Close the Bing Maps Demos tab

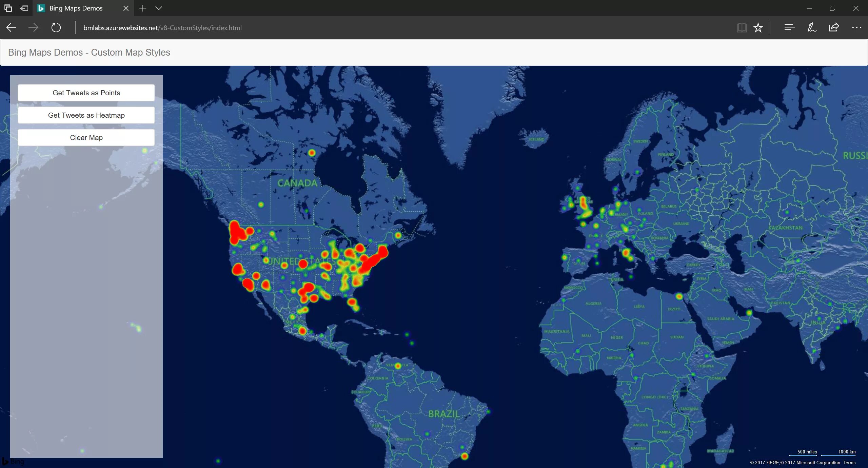tap(126, 8)
